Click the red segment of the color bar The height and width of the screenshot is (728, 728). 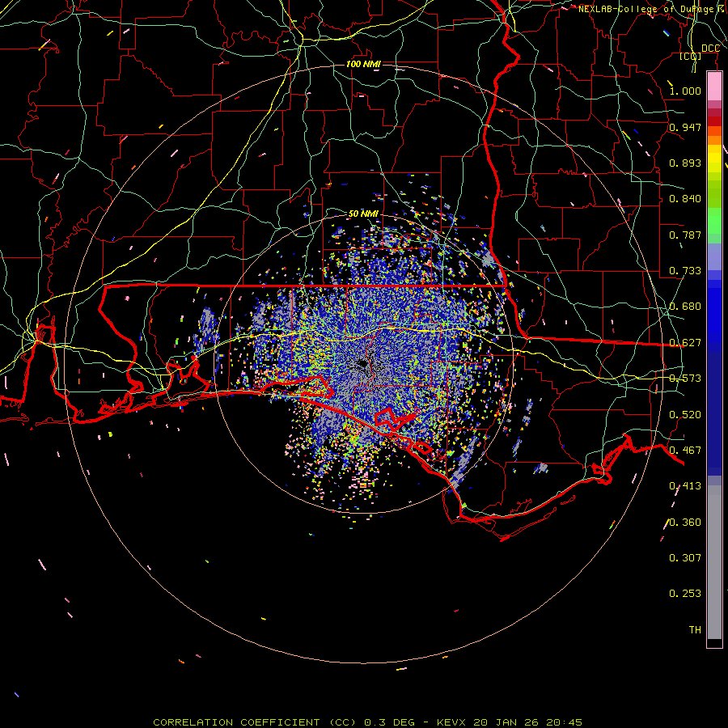click(x=714, y=121)
